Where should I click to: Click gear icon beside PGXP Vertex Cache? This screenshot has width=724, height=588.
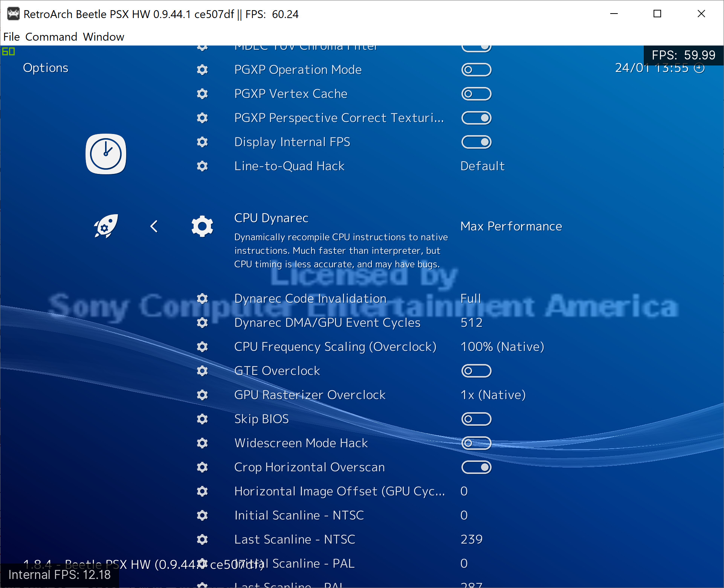(x=202, y=94)
